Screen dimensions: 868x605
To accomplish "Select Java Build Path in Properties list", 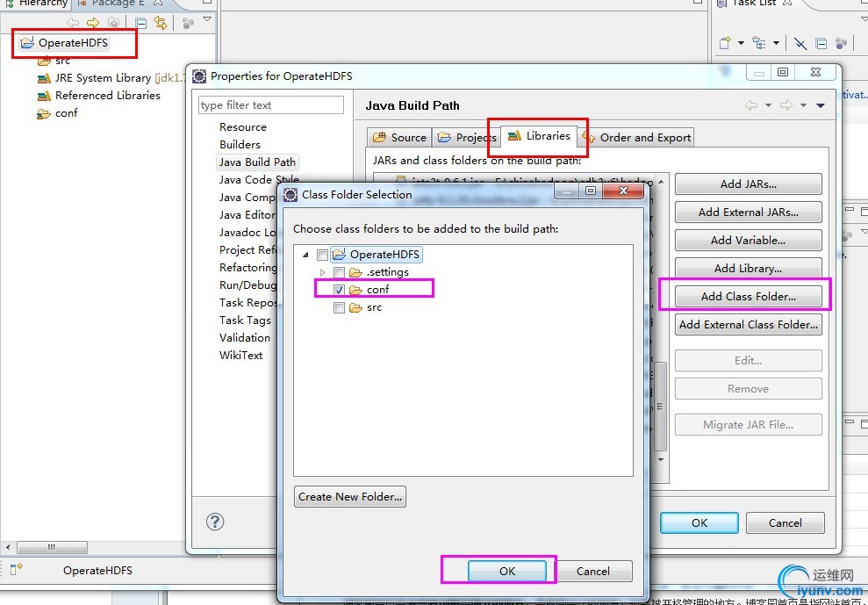I will coord(257,162).
